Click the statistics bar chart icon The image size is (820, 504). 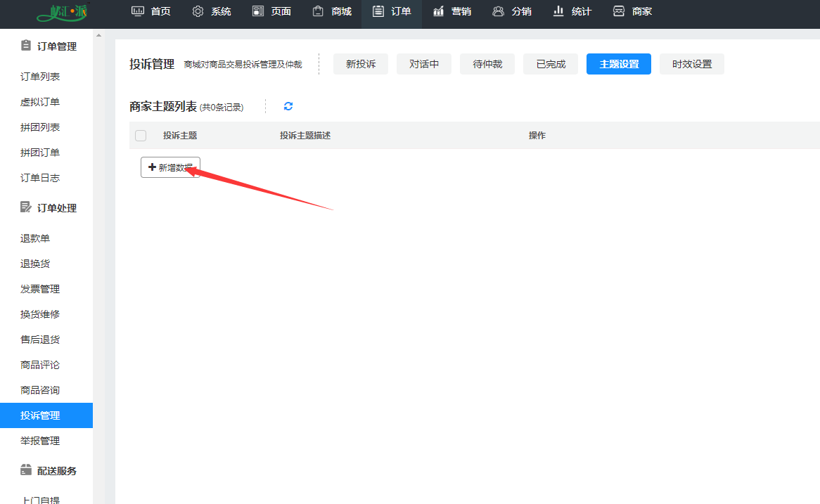point(559,11)
